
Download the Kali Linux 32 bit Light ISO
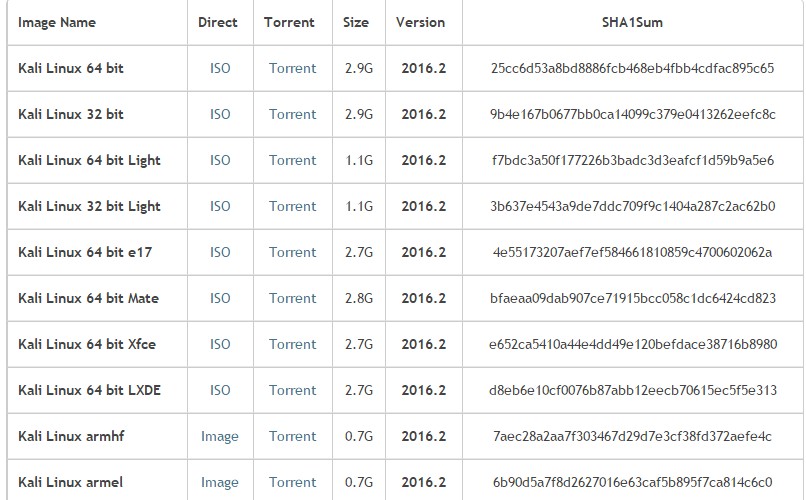pyautogui.click(x=220, y=206)
